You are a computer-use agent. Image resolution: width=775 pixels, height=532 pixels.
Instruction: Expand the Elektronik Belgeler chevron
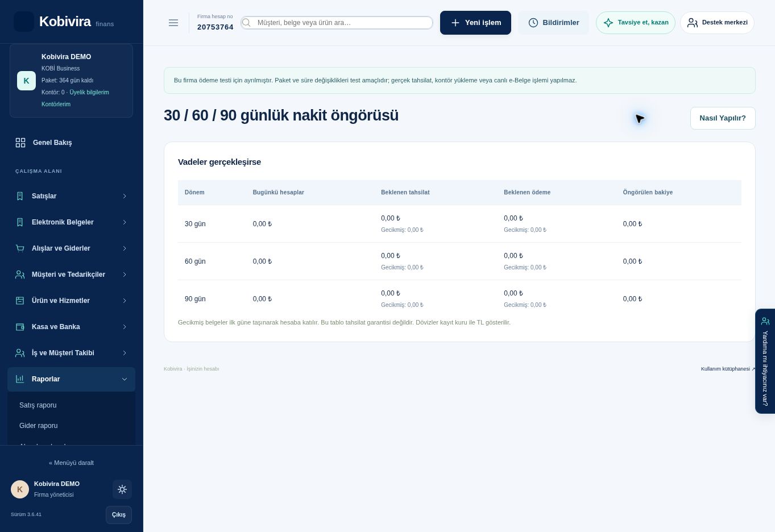[125, 222]
